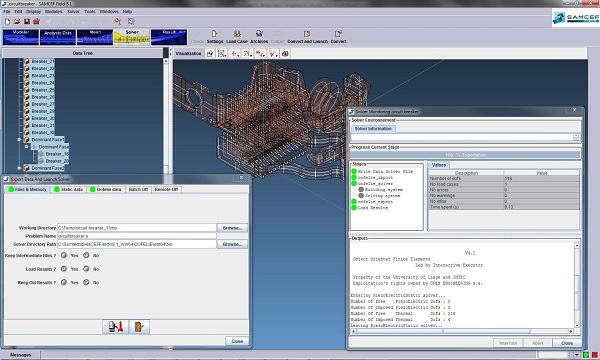This screenshot has height=360, width=600.
Task: Click the export-and-launch rocket icon
Action: point(116,327)
